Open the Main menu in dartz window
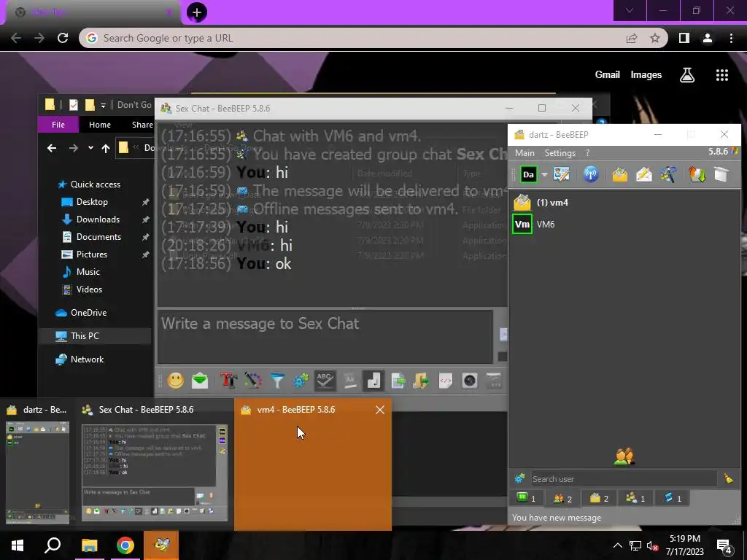This screenshot has width=747, height=560. (525, 153)
